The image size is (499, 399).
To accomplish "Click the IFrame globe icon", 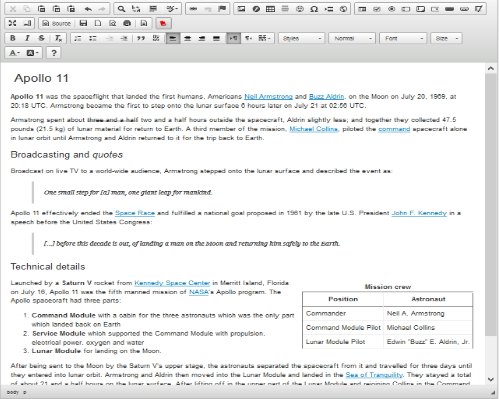I will (x=343, y=9).
